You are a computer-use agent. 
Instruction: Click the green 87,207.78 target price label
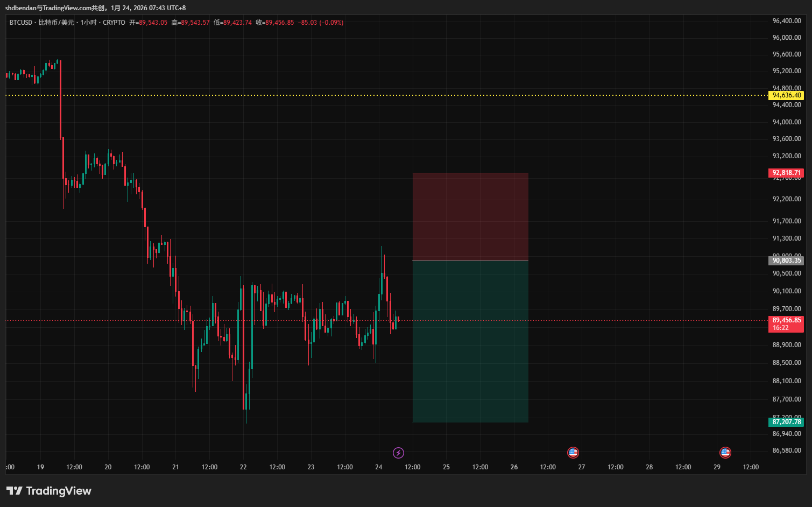786,422
